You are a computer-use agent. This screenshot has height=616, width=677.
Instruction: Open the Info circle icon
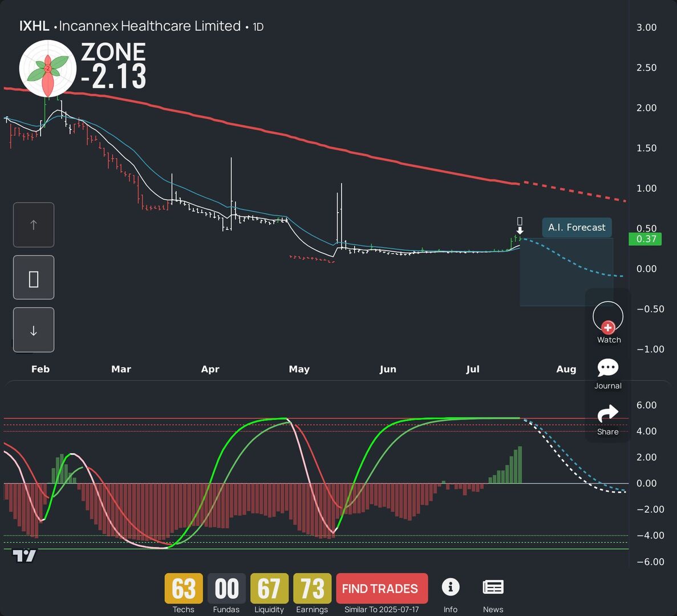[451, 587]
